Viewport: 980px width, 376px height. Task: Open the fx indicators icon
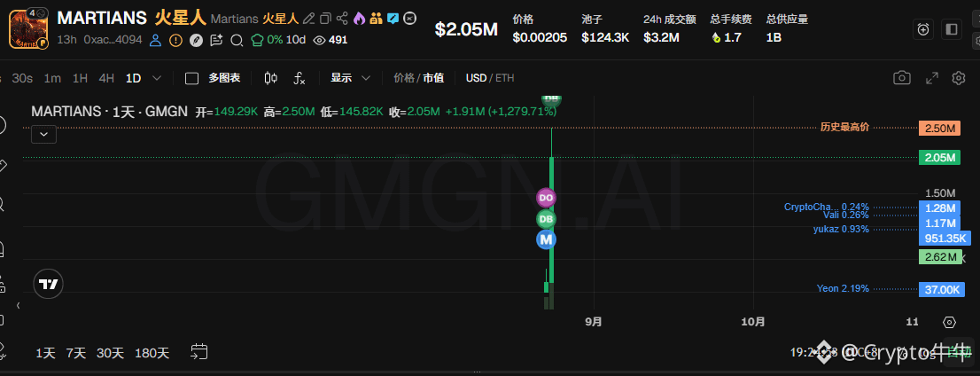pyautogui.click(x=299, y=78)
